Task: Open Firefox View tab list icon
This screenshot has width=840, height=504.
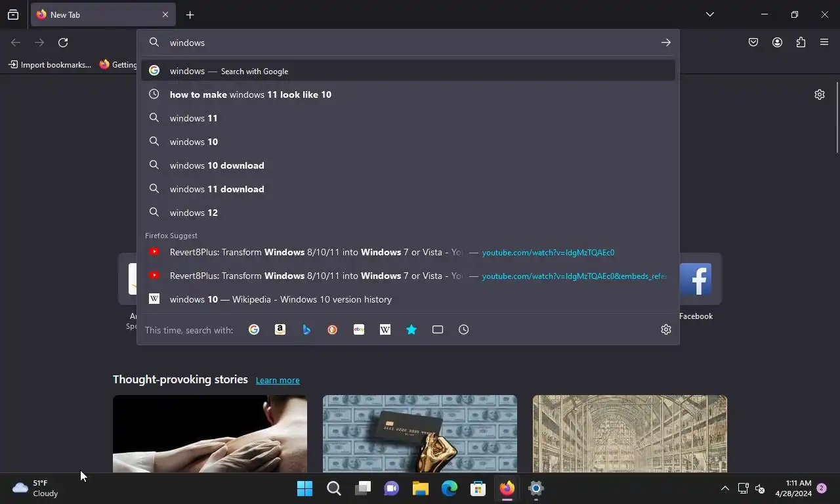Action: point(13,14)
